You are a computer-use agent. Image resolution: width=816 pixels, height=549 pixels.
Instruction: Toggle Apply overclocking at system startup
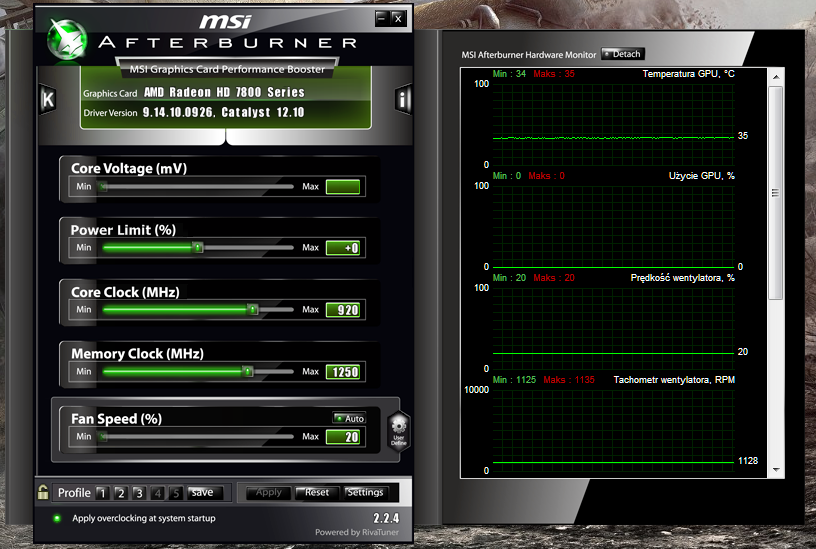point(57,518)
